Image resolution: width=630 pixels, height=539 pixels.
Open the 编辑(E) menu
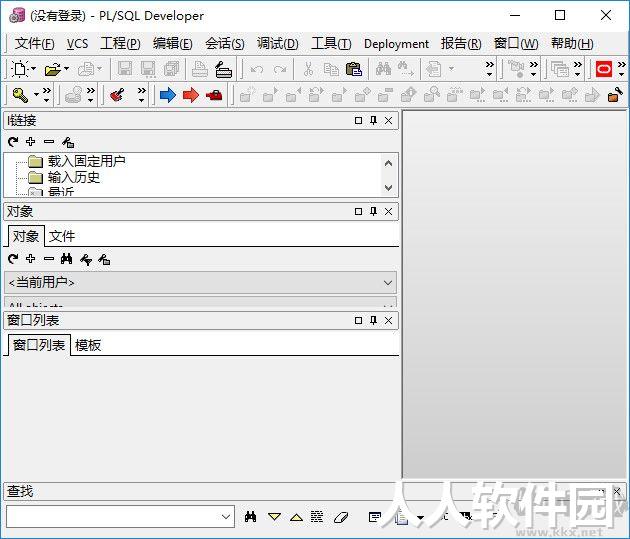click(172, 43)
